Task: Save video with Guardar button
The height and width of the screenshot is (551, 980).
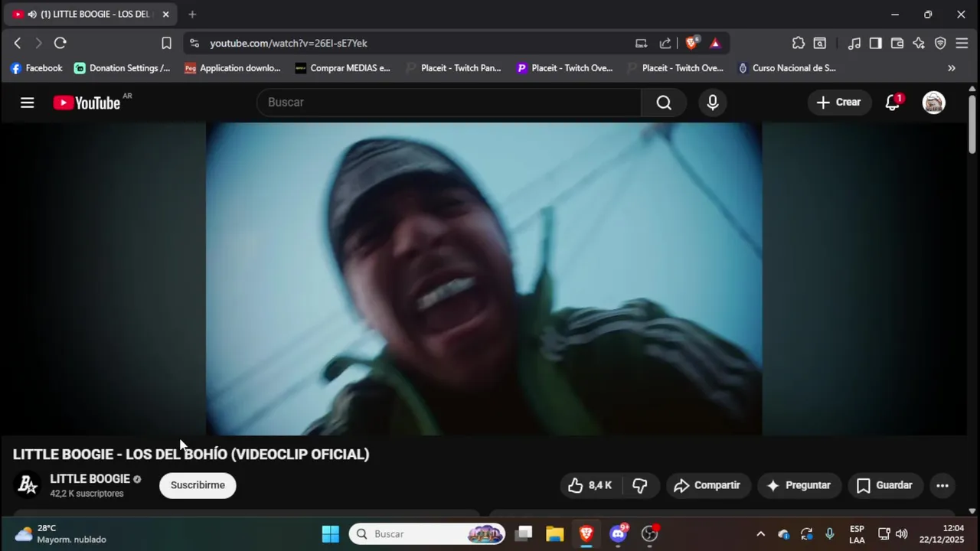Action: click(x=885, y=485)
